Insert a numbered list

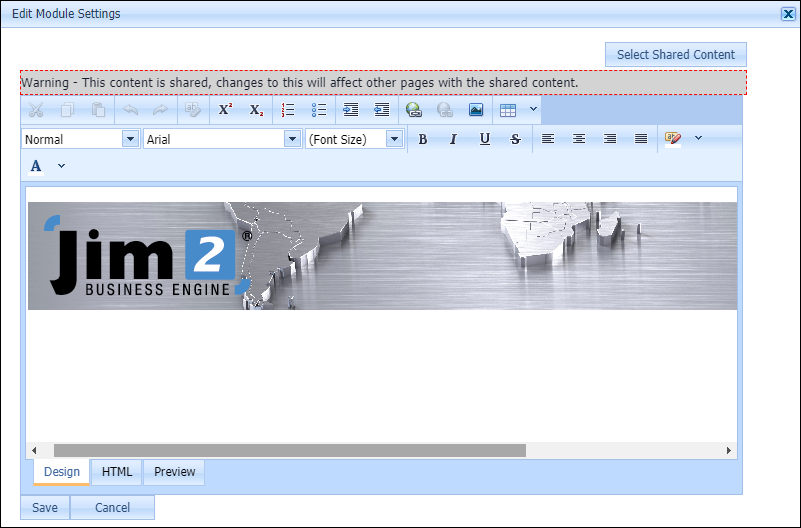288,110
